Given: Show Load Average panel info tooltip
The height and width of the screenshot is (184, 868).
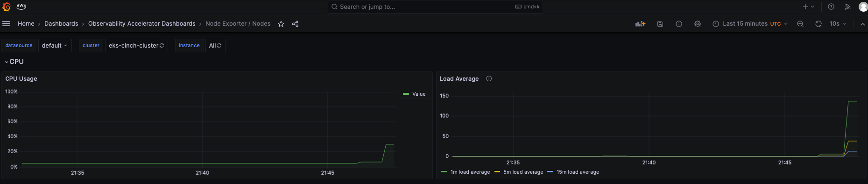Looking at the screenshot, I should (489, 78).
